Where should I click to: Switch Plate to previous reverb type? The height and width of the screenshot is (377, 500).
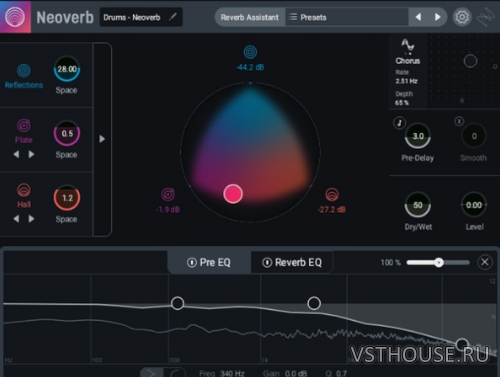click(x=16, y=154)
